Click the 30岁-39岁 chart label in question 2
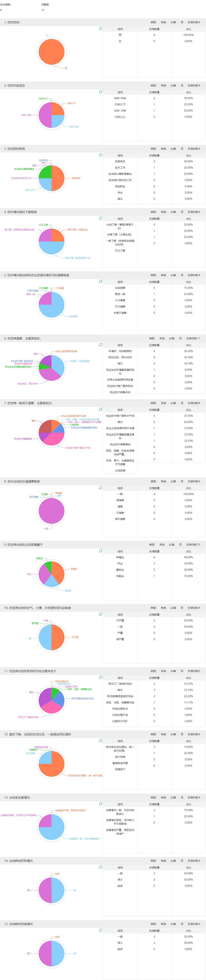The width and height of the screenshot is (206, 980). pos(74,127)
